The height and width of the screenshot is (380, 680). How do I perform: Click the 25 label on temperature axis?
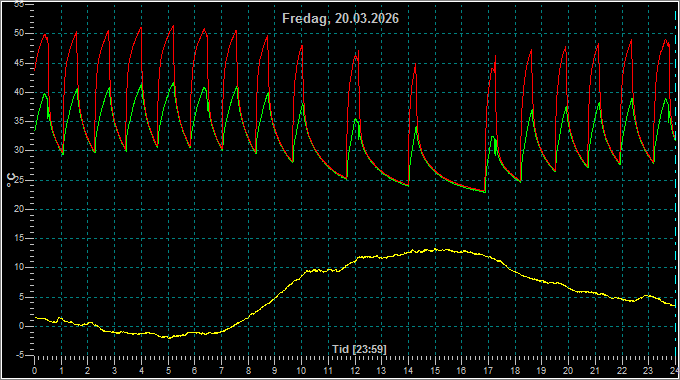(x=19, y=180)
